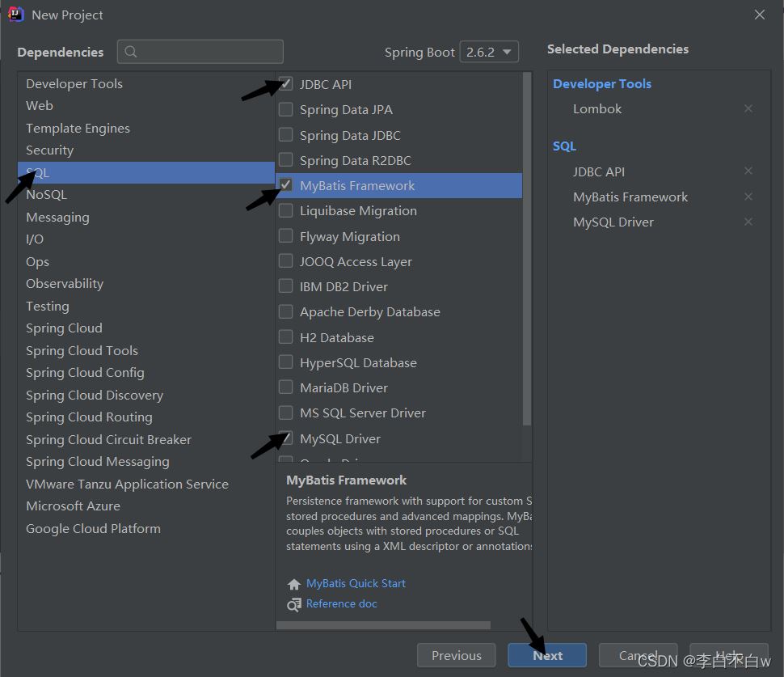
Task: Select the Security category
Action: [x=146, y=150]
